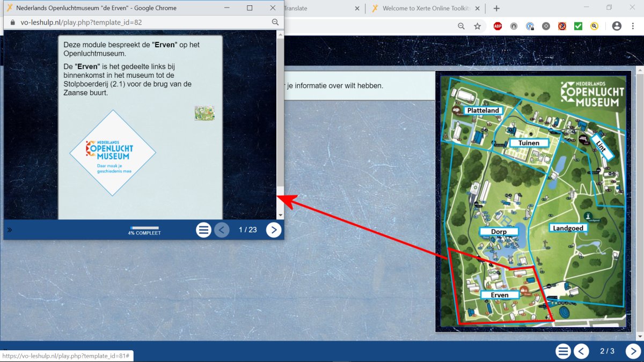Click the Openluchtmuseum diamond logo in popup
644x362 pixels.
113,153
